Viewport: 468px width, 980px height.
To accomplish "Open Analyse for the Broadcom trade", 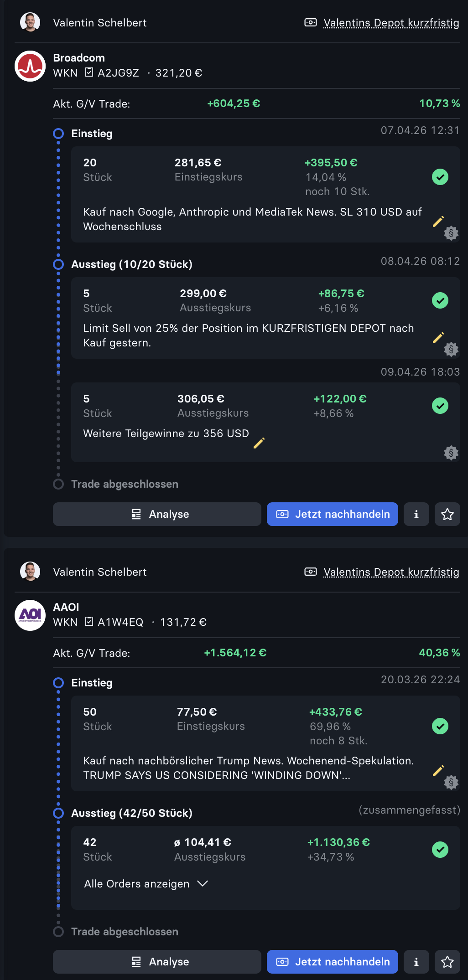I will (x=157, y=514).
